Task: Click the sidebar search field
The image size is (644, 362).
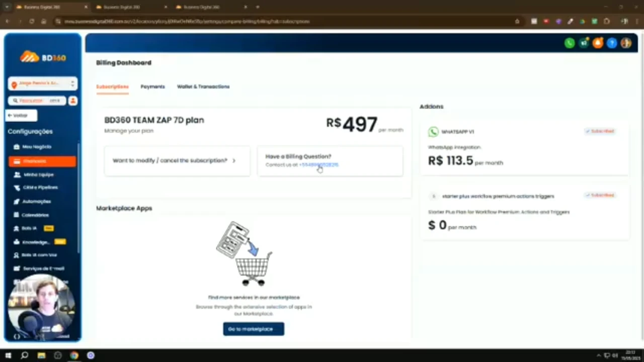Action: tap(37, 101)
